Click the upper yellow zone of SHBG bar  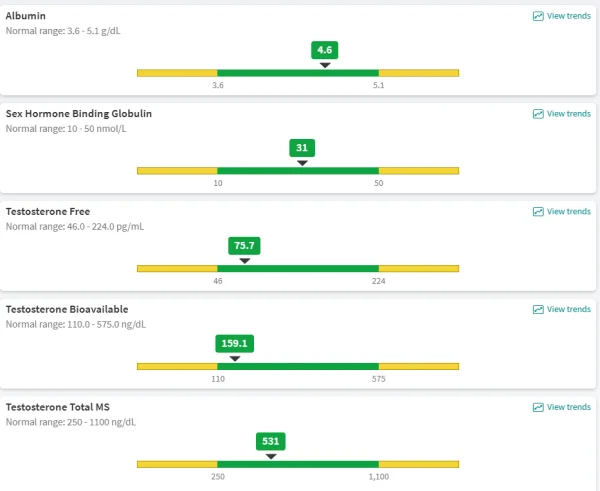point(419,171)
